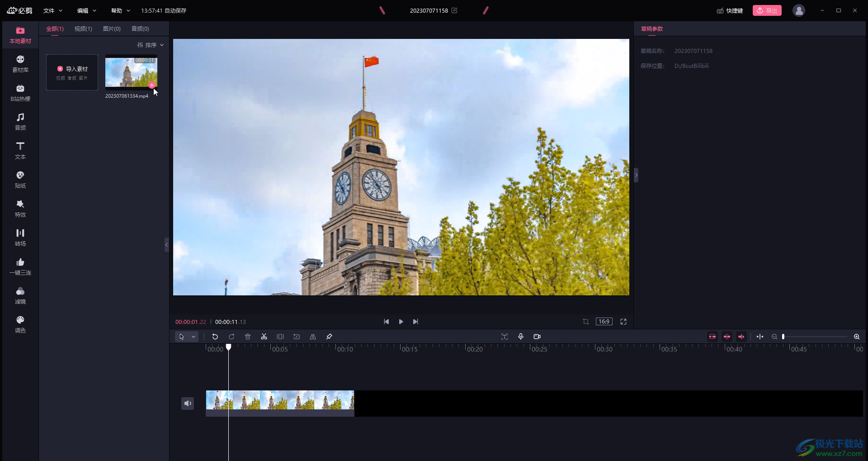Viewport: 868px width, 461px height.
Task: Click the reverse playback icon in toolbar
Action: point(297,337)
